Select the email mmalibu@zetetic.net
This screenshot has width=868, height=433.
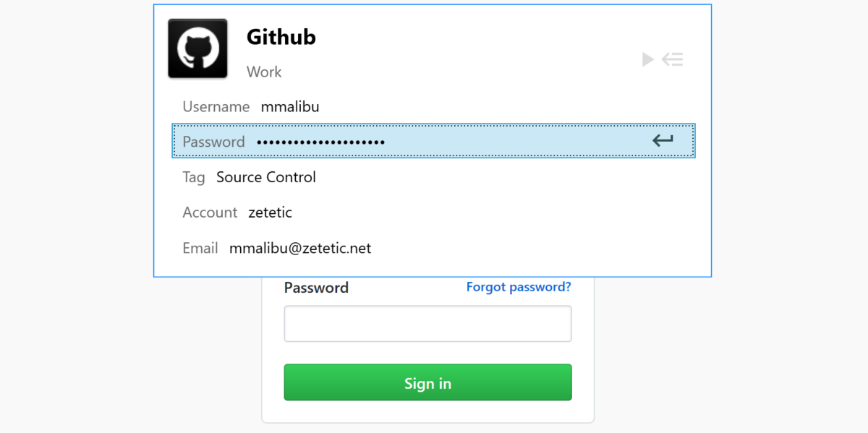click(300, 248)
